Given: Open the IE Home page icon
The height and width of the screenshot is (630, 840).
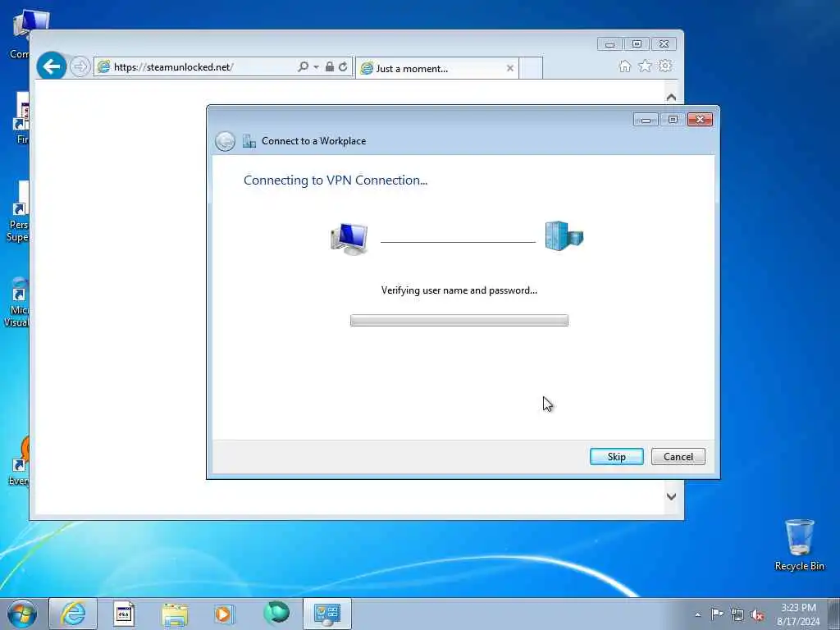Looking at the screenshot, I should click(x=624, y=66).
